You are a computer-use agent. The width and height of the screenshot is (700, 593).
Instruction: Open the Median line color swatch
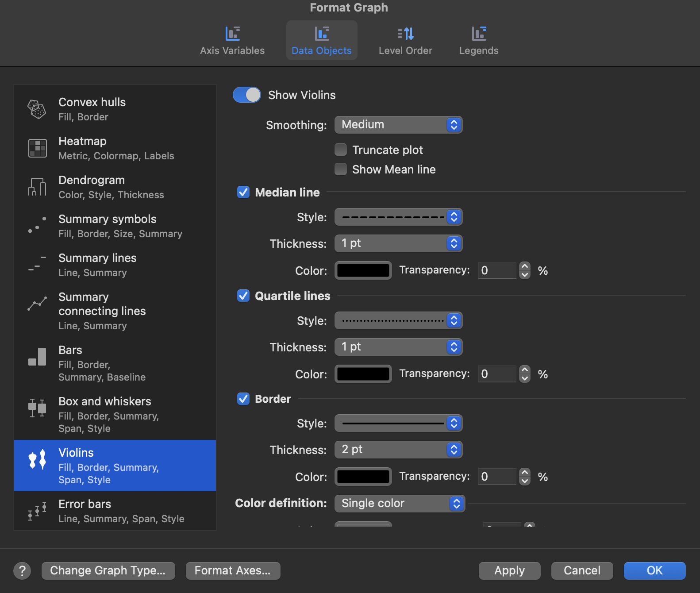[363, 270]
